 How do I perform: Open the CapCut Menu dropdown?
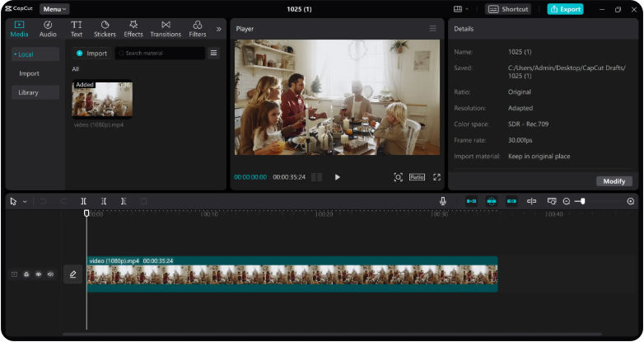[54, 9]
